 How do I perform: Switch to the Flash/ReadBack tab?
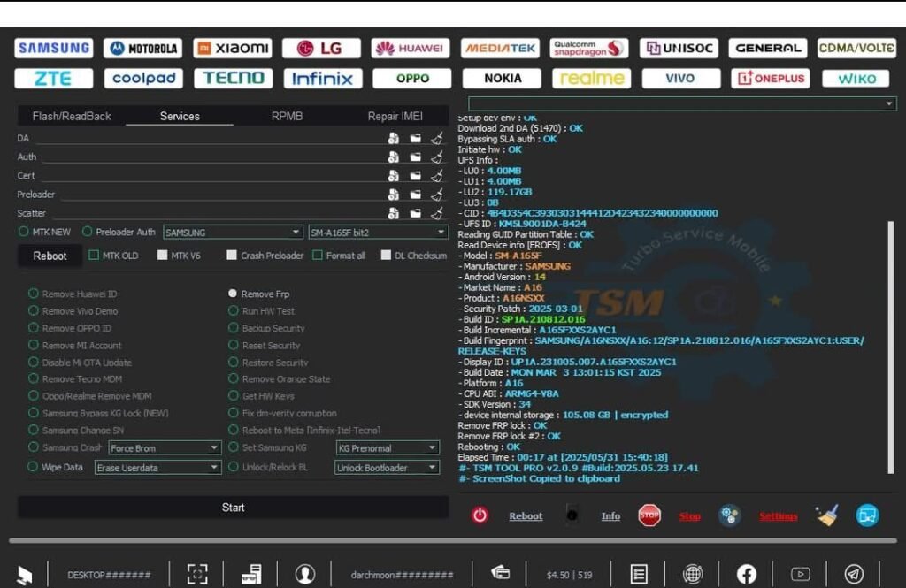(72, 116)
